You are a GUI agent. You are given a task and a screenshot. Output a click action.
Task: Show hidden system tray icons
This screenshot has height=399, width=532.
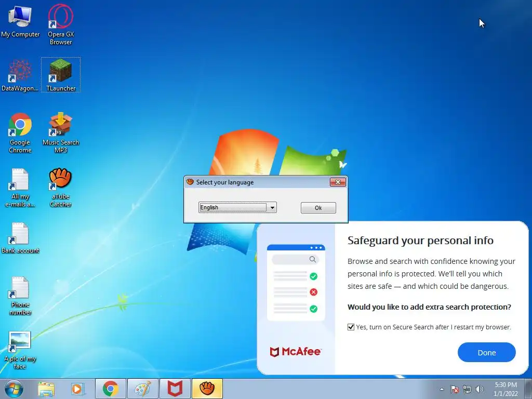click(x=442, y=389)
